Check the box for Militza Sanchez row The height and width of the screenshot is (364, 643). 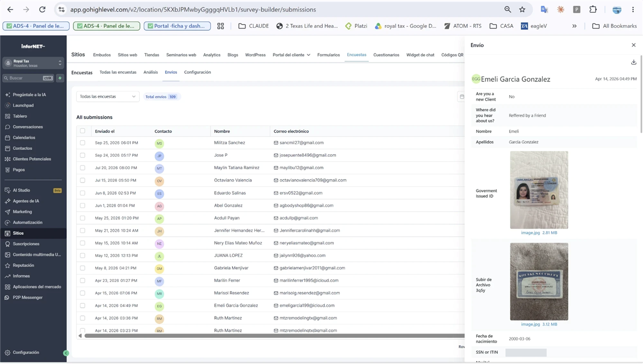click(x=83, y=143)
